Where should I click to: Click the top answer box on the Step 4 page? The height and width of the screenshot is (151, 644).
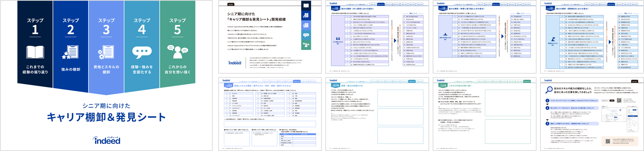400,97
